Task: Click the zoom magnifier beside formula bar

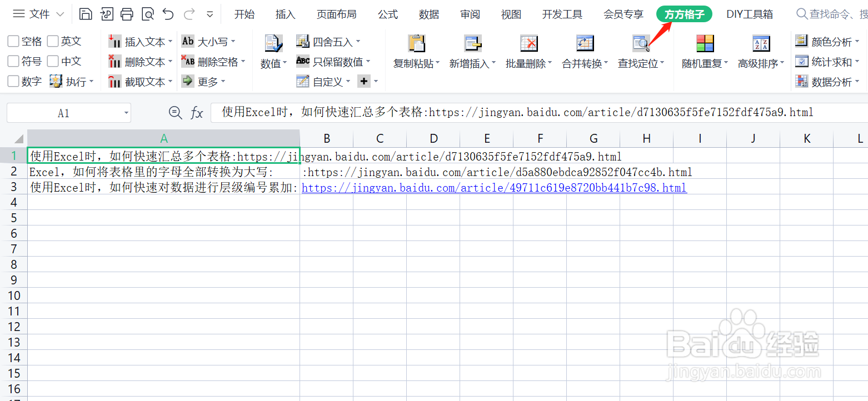Action: pyautogui.click(x=176, y=113)
